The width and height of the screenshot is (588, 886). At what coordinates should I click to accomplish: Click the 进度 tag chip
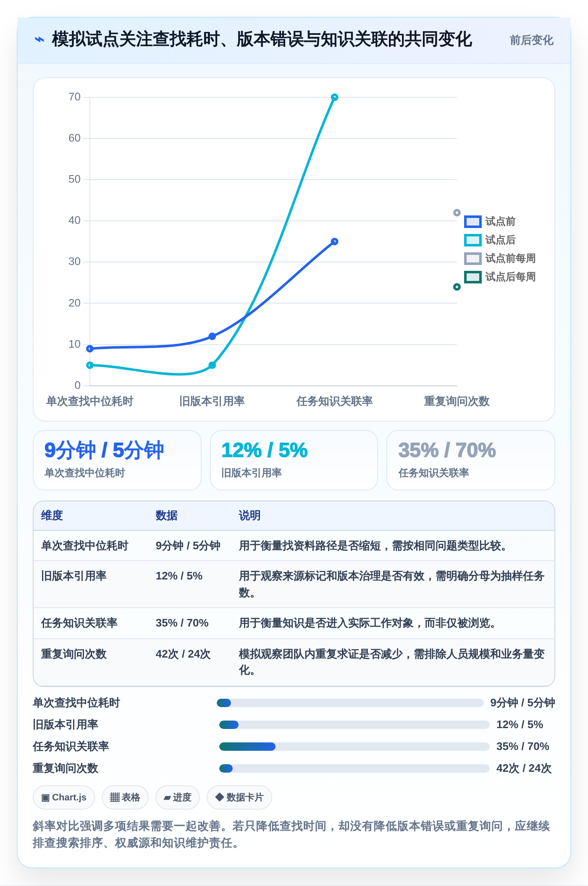[178, 797]
